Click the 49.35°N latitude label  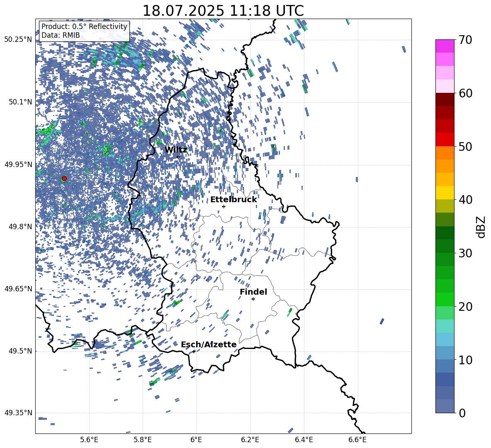18,413
